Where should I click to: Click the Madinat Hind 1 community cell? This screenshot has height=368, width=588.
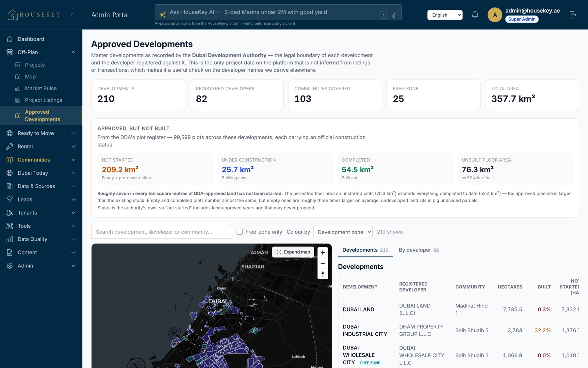471,309
